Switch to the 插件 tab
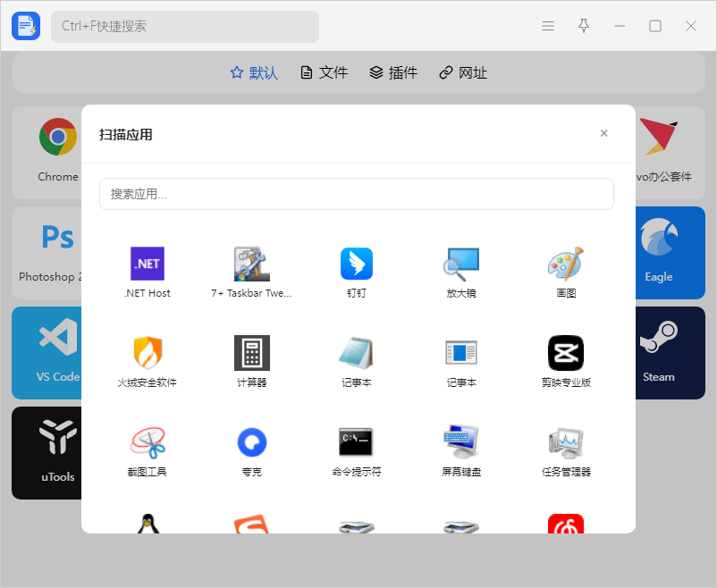This screenshot has height=588, width=717. pos(393,72)
